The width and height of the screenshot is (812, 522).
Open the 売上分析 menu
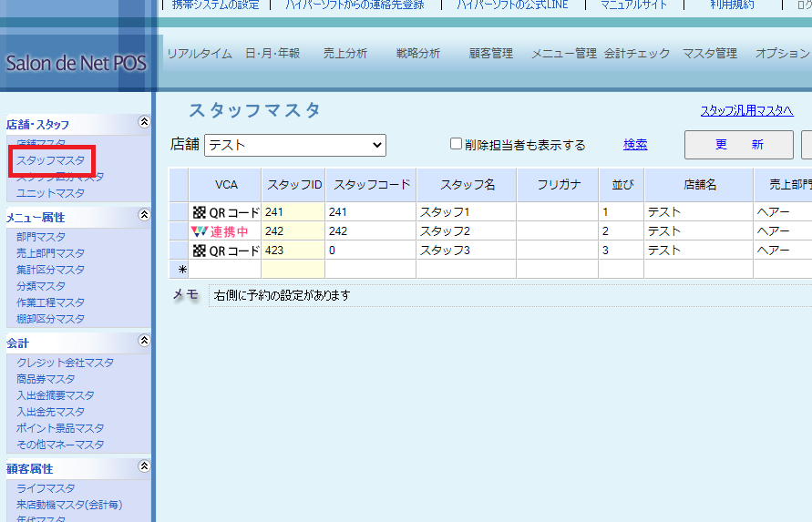[x=345, y=54]
